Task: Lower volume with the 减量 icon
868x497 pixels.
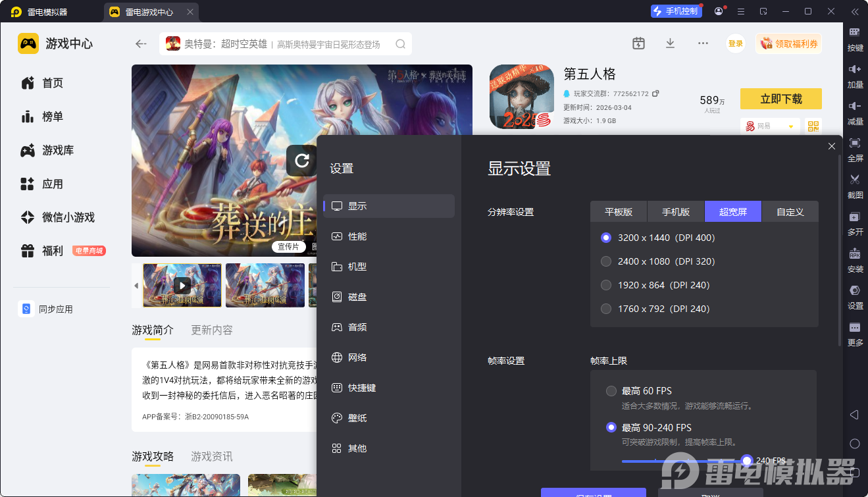Action: pyautogui.click(x=855, y=113)
